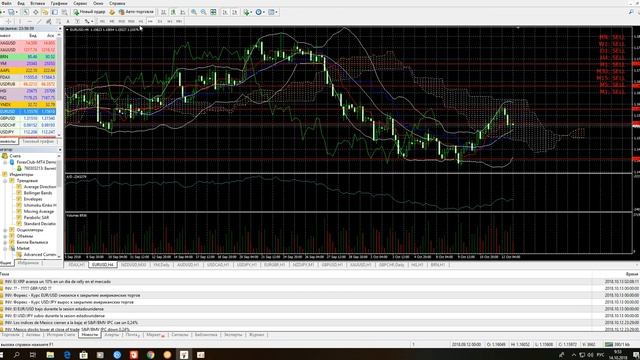Click the Market Watch vertical scrollbar
The height and width of the screenshot is (360, 640).
[60, 84]
